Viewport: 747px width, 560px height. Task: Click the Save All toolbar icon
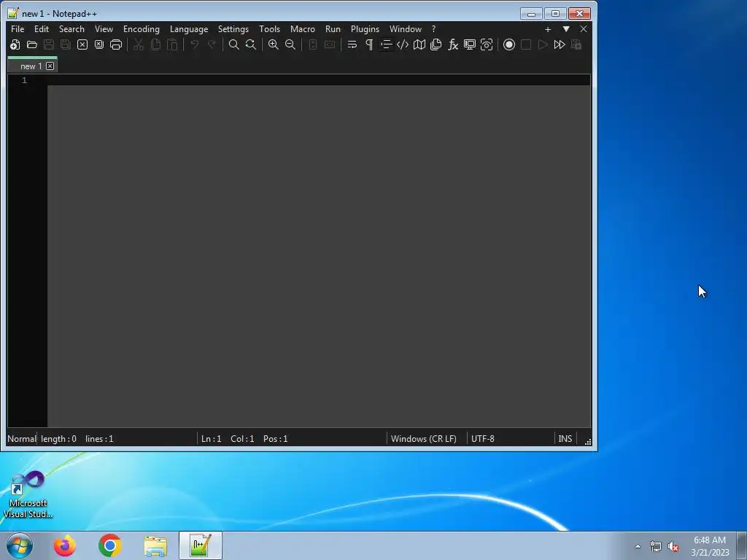(65, 44)
